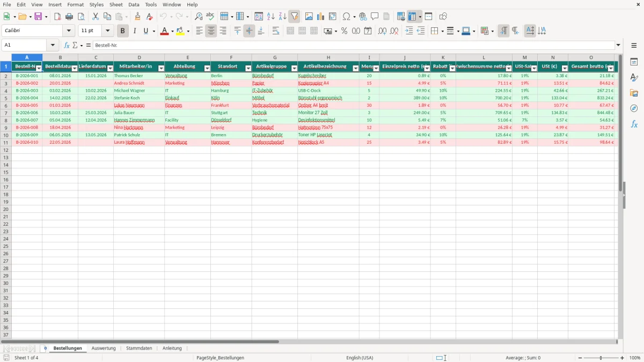Image resolution: width=644 pixels, height=362 pixels.
Task: Click Sort Ascending icon
Action: 271,17
